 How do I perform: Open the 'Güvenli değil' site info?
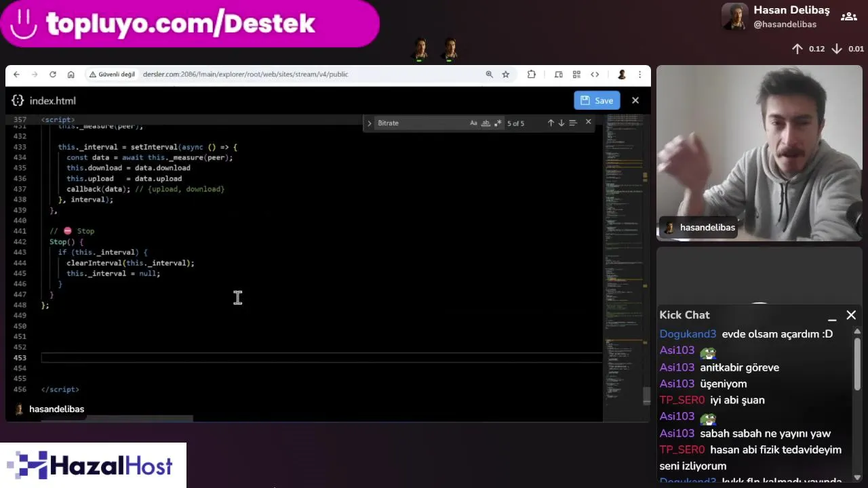[113, 75]
